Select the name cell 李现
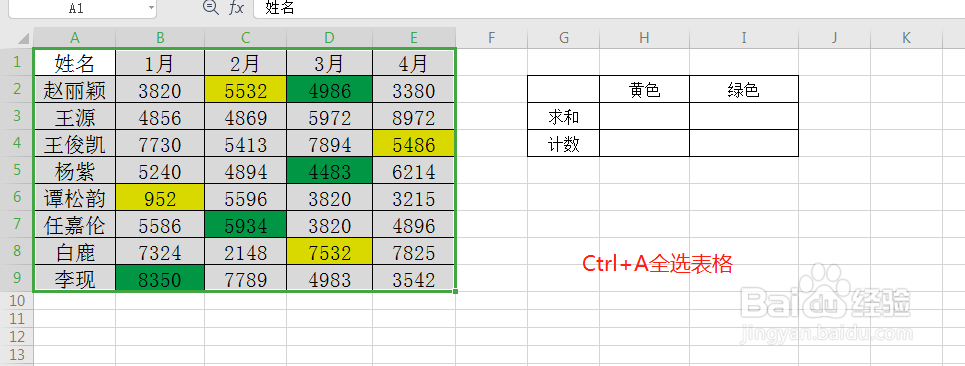Viewport: 965px width, 366px height. [x=74, y=279]
